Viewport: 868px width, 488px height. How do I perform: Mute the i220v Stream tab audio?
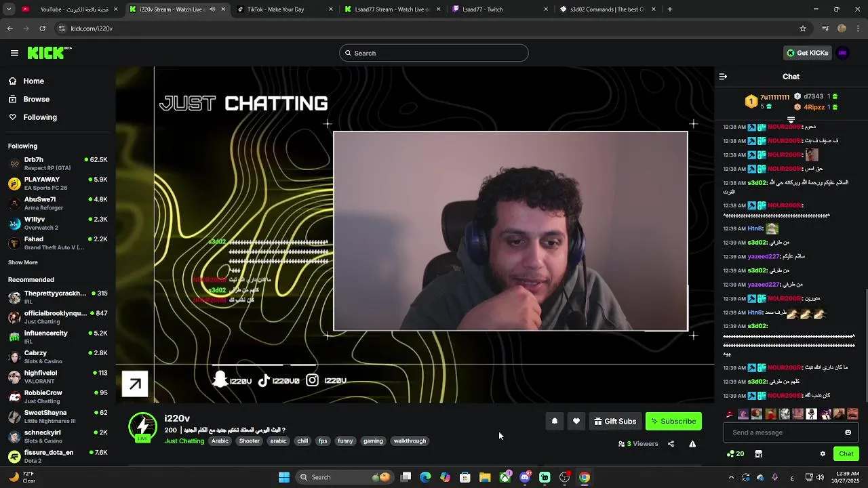coord(212,9)
